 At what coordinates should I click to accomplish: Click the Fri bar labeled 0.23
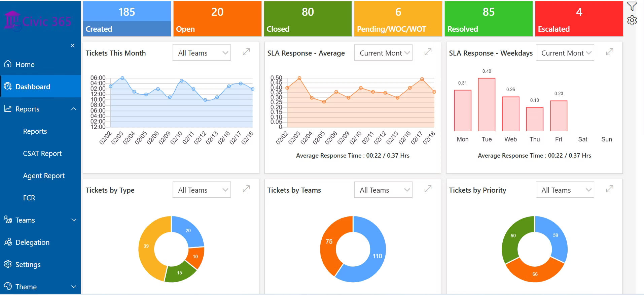pyautogui.click(x=559, y=116)
